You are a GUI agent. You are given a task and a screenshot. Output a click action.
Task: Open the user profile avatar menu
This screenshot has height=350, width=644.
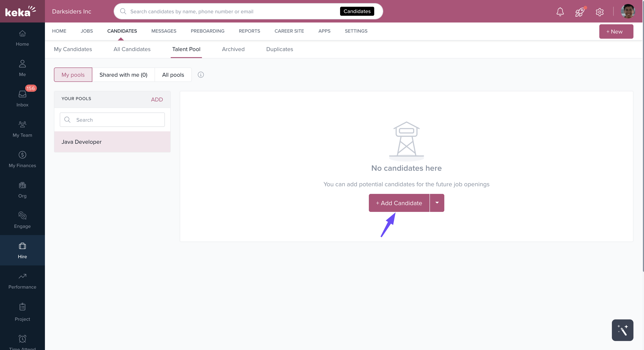point(628,11)
